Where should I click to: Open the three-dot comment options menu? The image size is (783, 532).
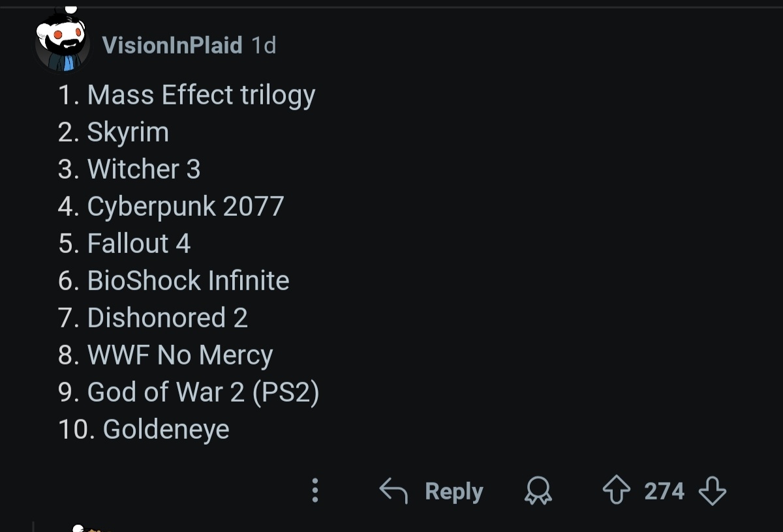click(x=315, y=490)
